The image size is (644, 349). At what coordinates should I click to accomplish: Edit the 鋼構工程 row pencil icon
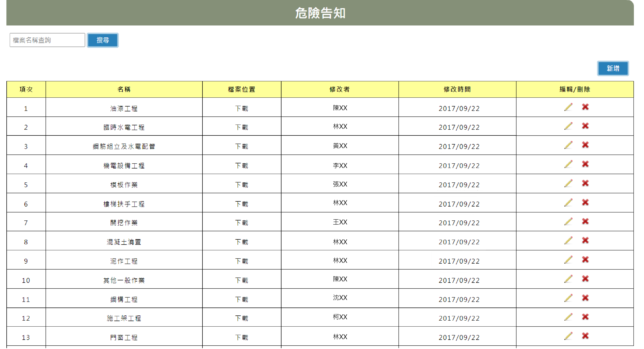pyautogui.click(x=568, y=298)
